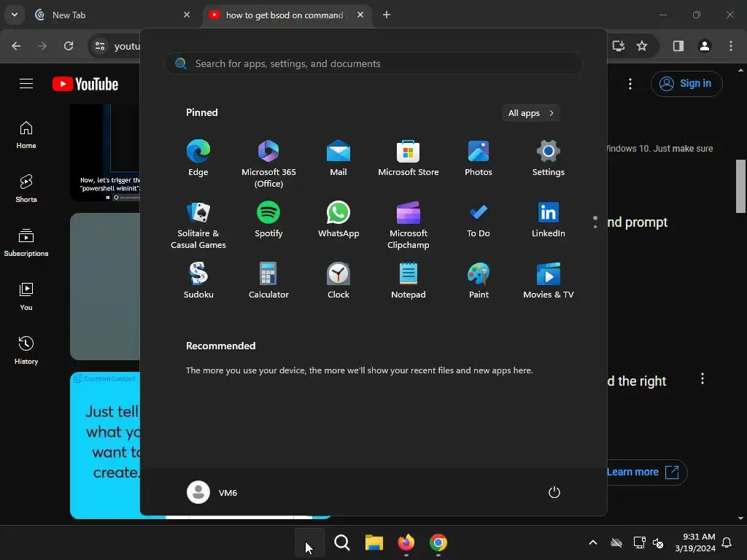Open Microsoft Store
The image size is (747, 560).
click(x=409, y=158)
